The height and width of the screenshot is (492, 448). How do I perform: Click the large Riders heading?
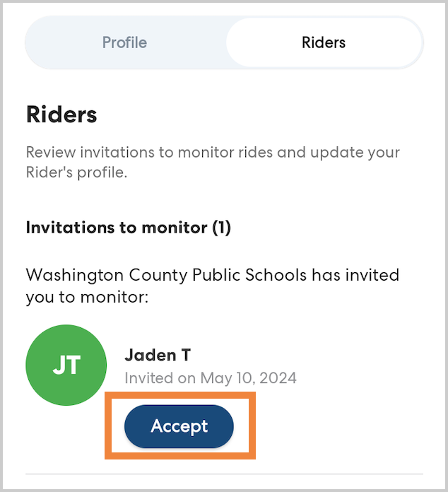pyautogui.click(x=61, y=115)
